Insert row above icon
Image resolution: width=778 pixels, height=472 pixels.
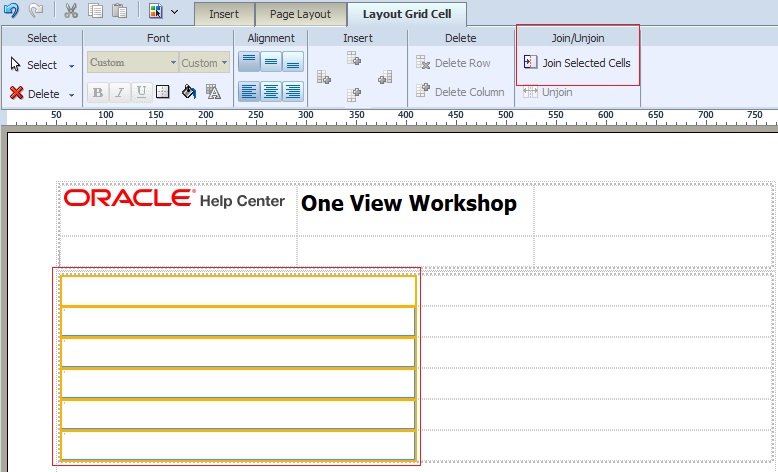point(354,58)
